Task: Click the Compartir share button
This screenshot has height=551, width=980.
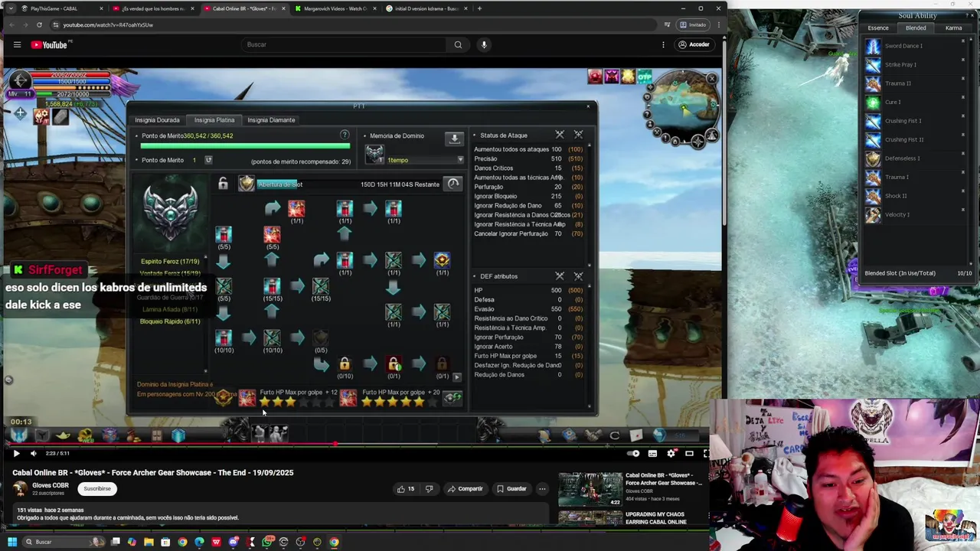Action: pos(465,489)
